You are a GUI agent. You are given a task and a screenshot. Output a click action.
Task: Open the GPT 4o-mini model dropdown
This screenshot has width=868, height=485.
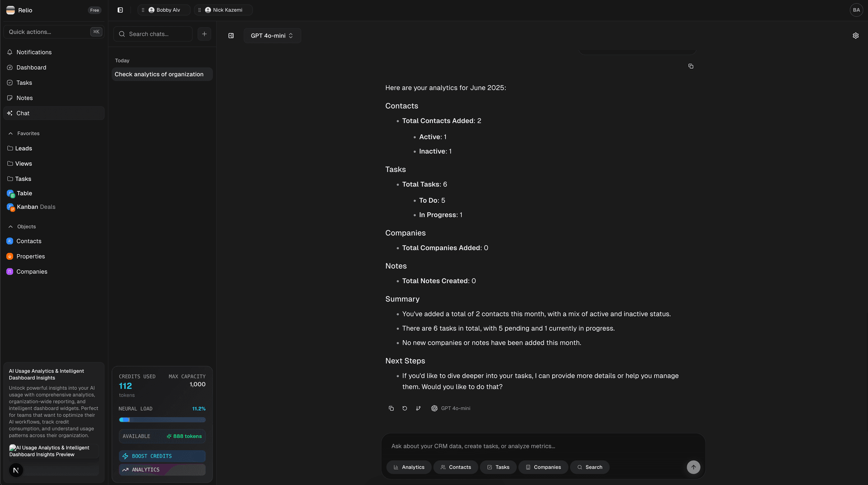(x=272, y=35)
